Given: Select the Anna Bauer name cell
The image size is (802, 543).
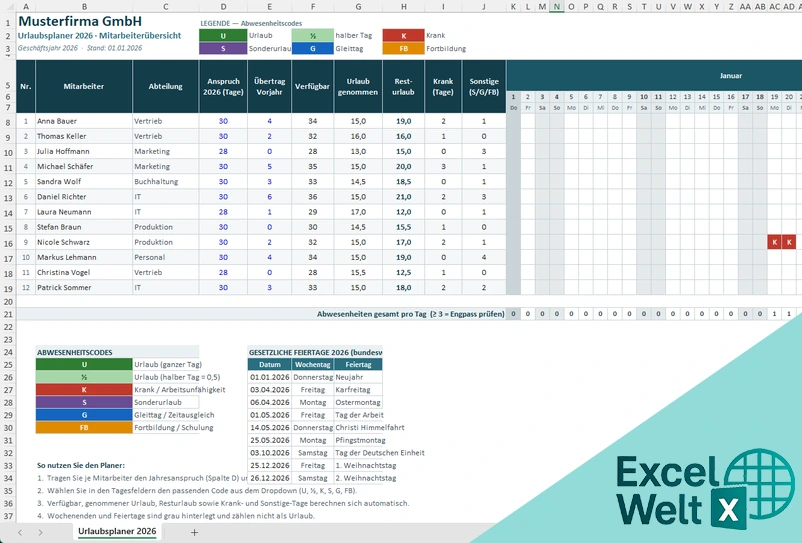Looking at the screenshot, I should click(x=84, y=121).
